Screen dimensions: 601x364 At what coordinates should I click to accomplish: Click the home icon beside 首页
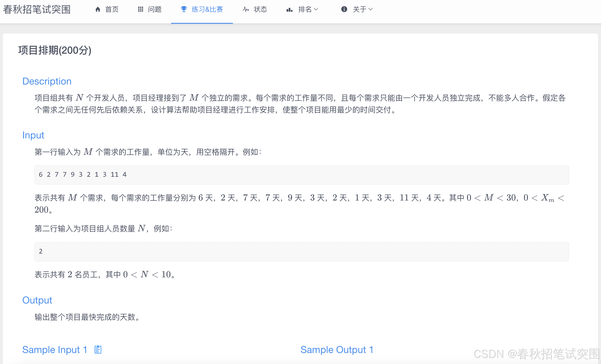click(x=98, y=9)
